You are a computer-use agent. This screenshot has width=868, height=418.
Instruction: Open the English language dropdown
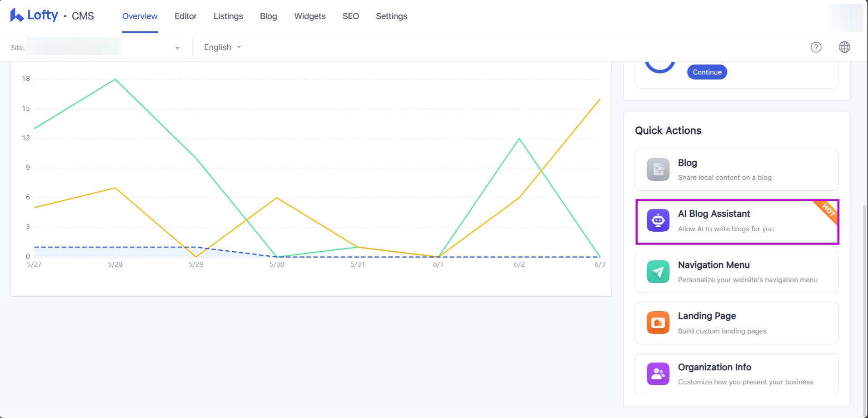pos(222,47)
